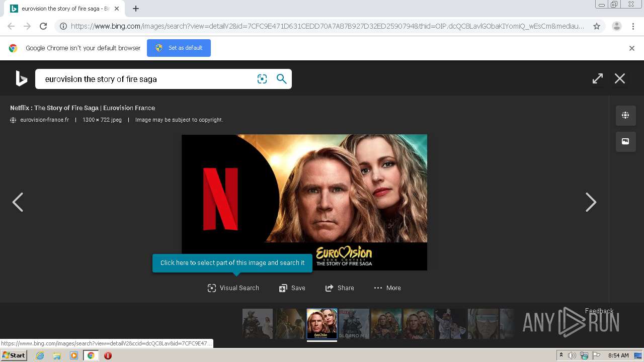
Task: Launch Internet Explorer from taskbar
Action: pyautogui.click(x=40, y=355)
